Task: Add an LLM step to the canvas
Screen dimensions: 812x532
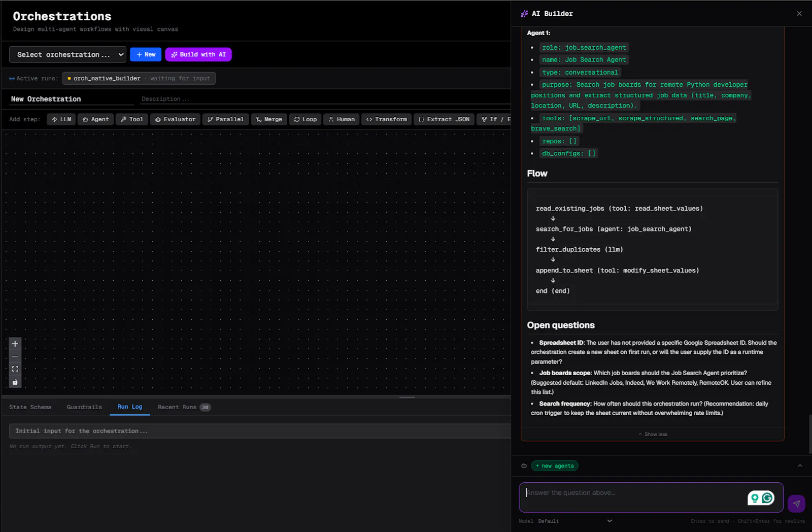Action: [x=61, y=119]
